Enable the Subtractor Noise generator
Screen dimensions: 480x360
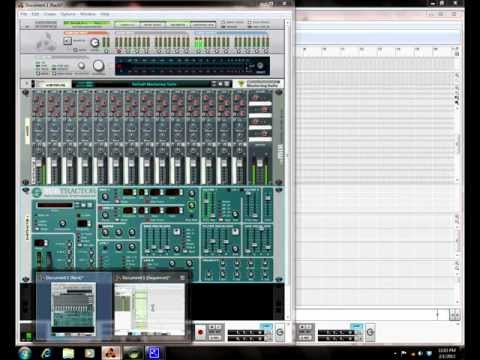coord(100,226)
